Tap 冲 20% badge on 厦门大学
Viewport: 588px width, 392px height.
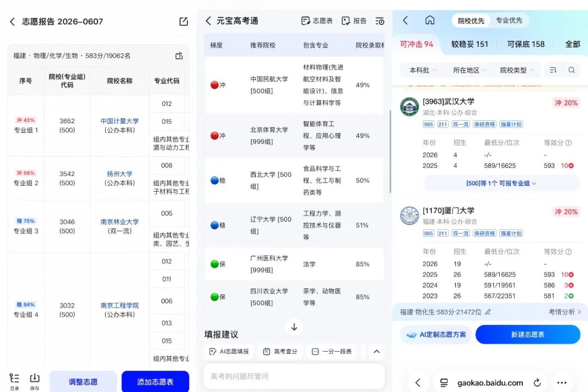pyautogui.click(x=566, y=212)
